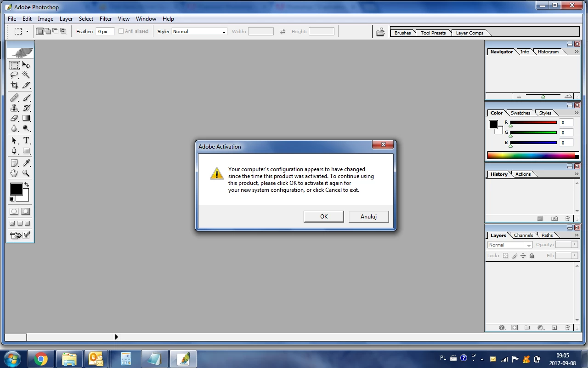Toggle Lock position in Layers panel
588x368 pixels.
point(523,256)
